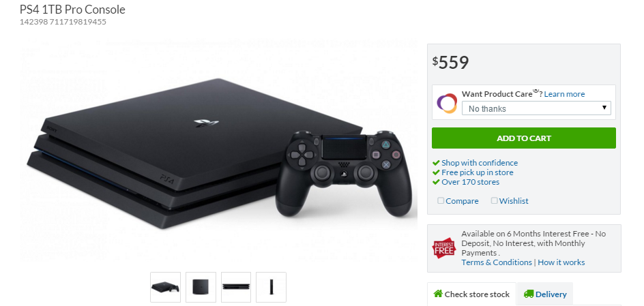The height and width of the screenshot is (306, 644).
Task: Tick the Compare checkbox
Action: [441, 200]
